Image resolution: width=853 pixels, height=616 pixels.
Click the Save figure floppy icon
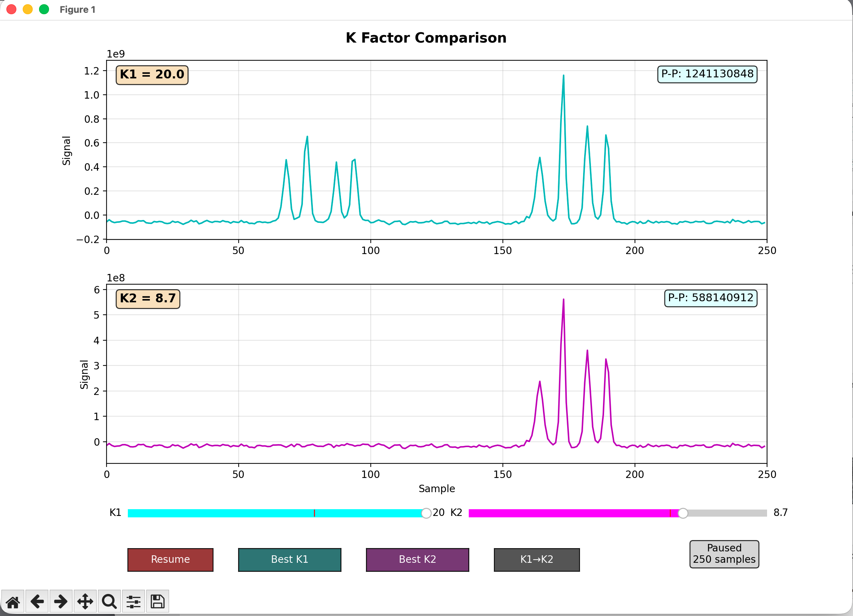(157, 601)
